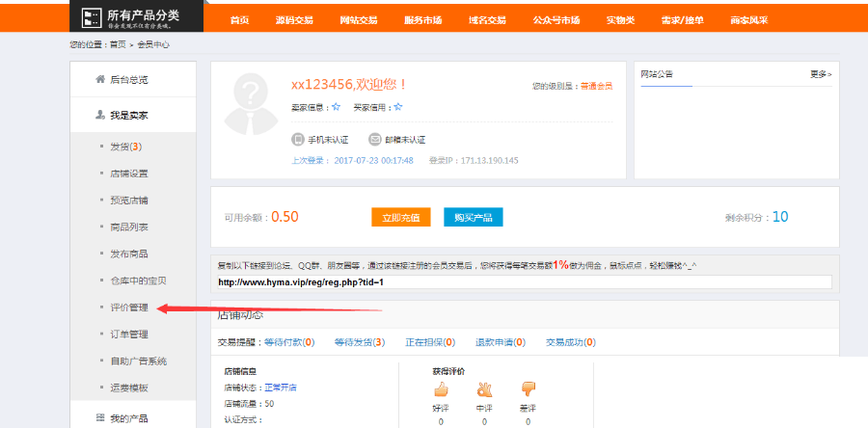Click the 手机未认证 text
Image resolution: width=868 pixels, height=428 pixels.
point(328,140)
